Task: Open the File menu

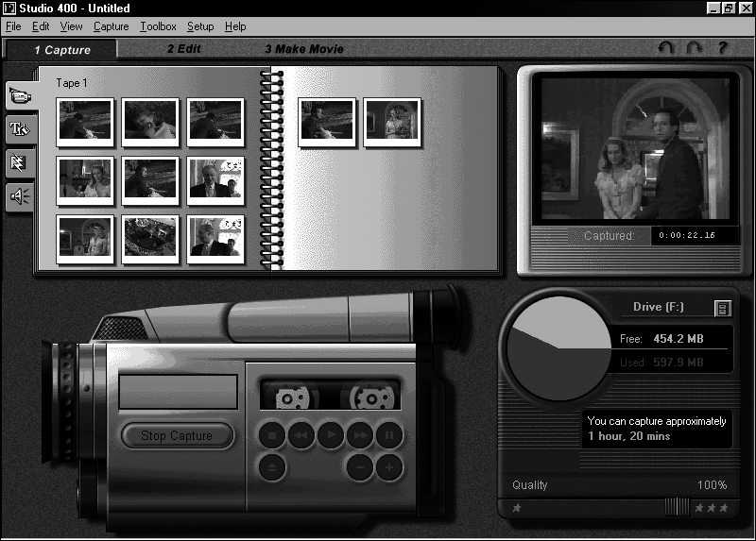Action: click(13, 26)
